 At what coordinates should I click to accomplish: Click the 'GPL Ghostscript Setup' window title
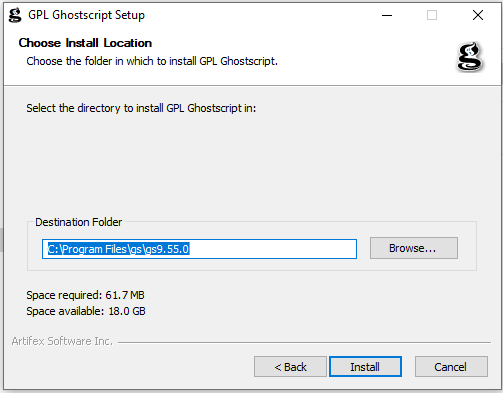(x=87, y=15)
